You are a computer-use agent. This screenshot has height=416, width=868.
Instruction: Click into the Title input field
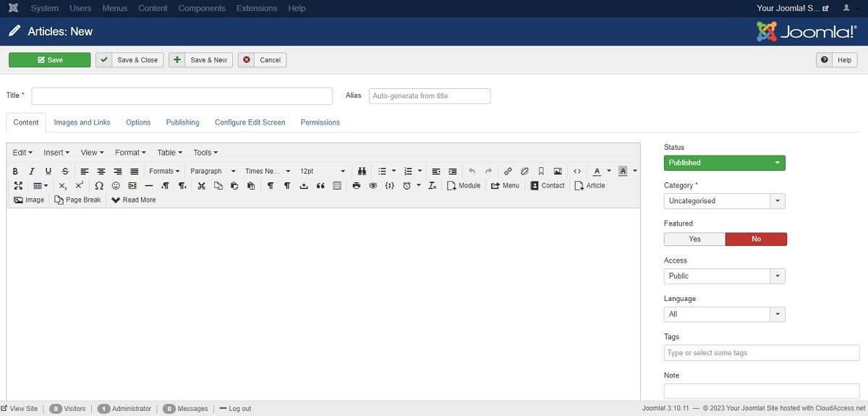coord(182,96)
